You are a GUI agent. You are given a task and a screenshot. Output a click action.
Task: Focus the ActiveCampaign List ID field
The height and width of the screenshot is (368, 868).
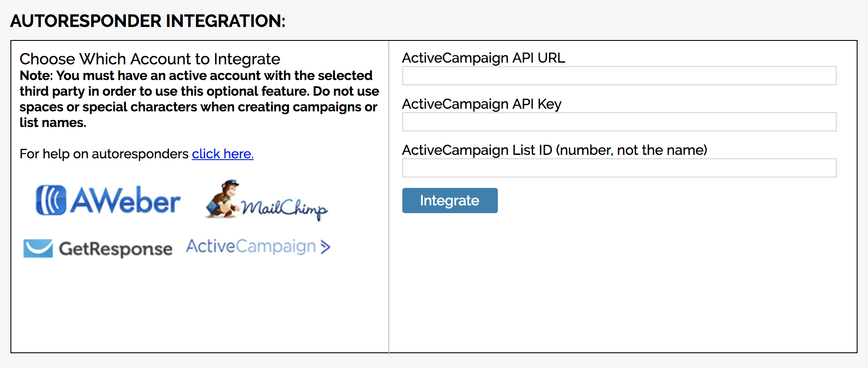[619, 168]
